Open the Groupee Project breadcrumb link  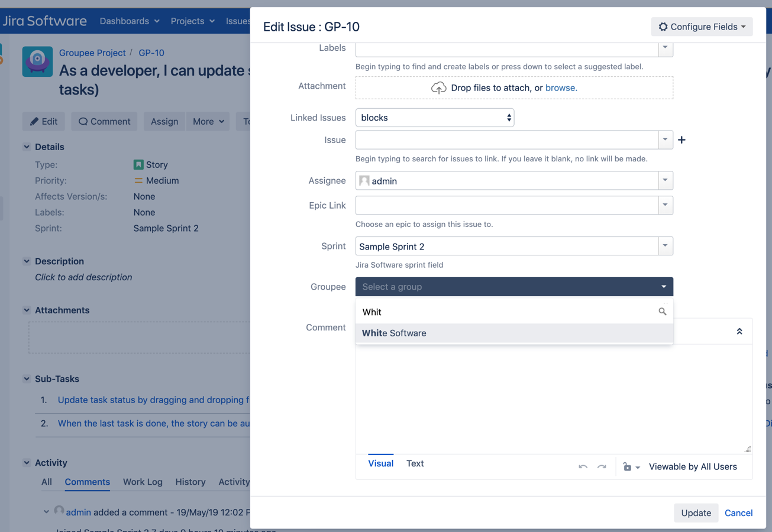(92, 53)
